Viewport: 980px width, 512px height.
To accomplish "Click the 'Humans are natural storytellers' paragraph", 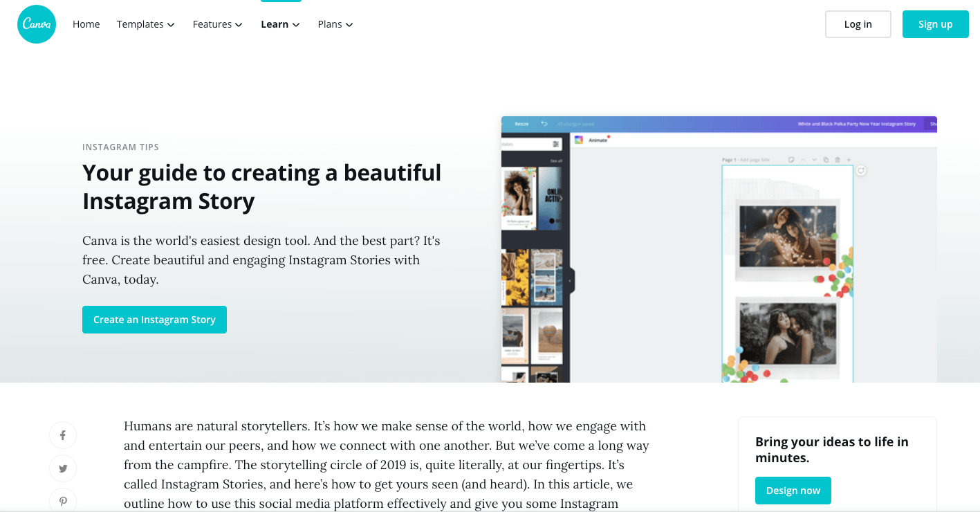I will tap(386, 465).
